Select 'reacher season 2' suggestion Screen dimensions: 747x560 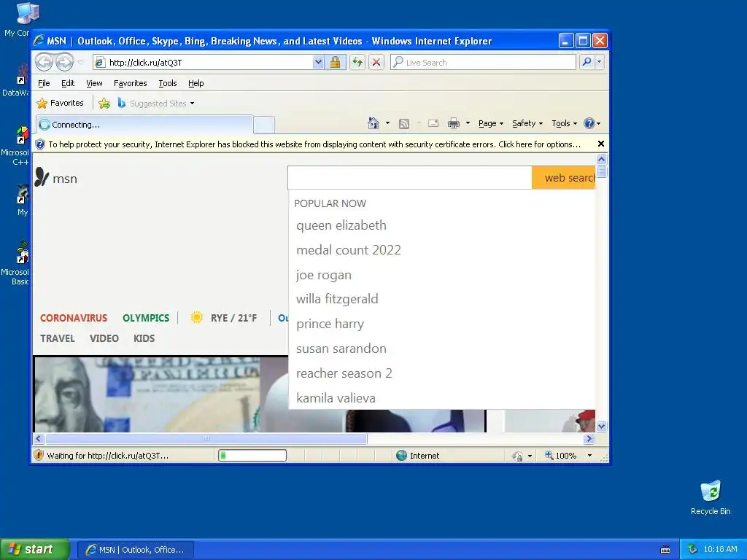[344, 373]
